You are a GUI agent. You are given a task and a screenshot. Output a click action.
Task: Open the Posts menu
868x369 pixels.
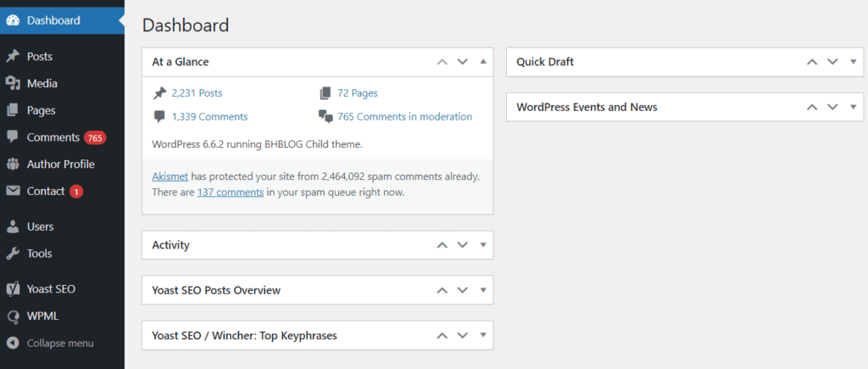click(62, 57)
